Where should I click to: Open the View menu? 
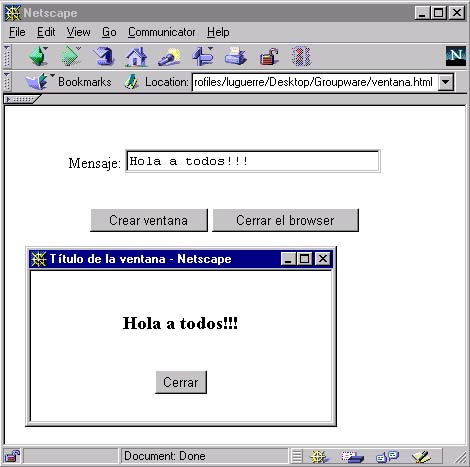(x=78, y=32)
